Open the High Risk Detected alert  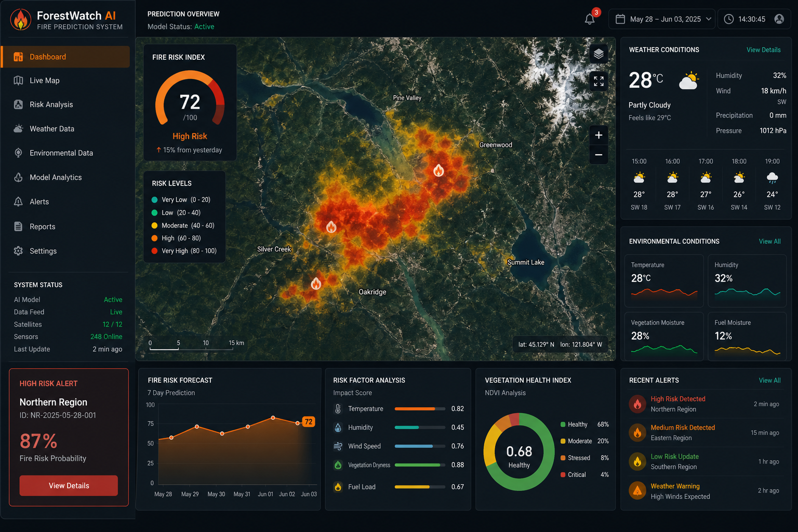pyautogui.click(x=704, y=404)
